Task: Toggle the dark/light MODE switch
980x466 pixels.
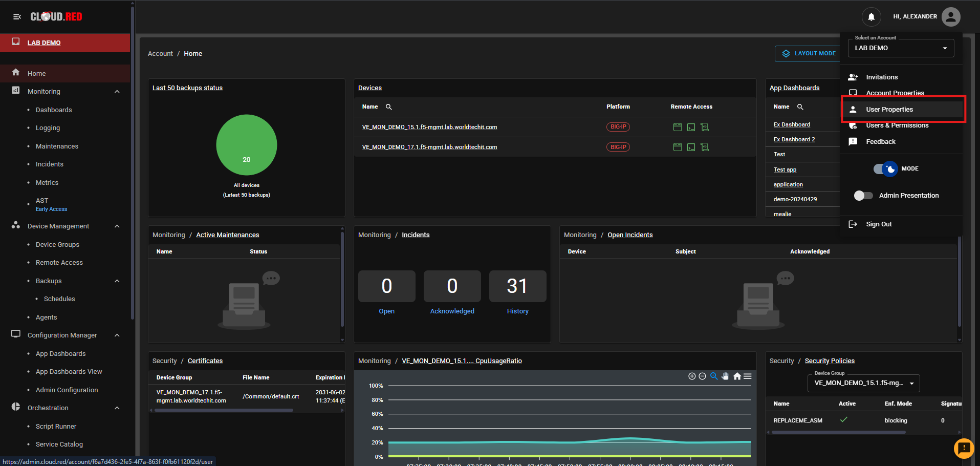Action: click(885, 168)
